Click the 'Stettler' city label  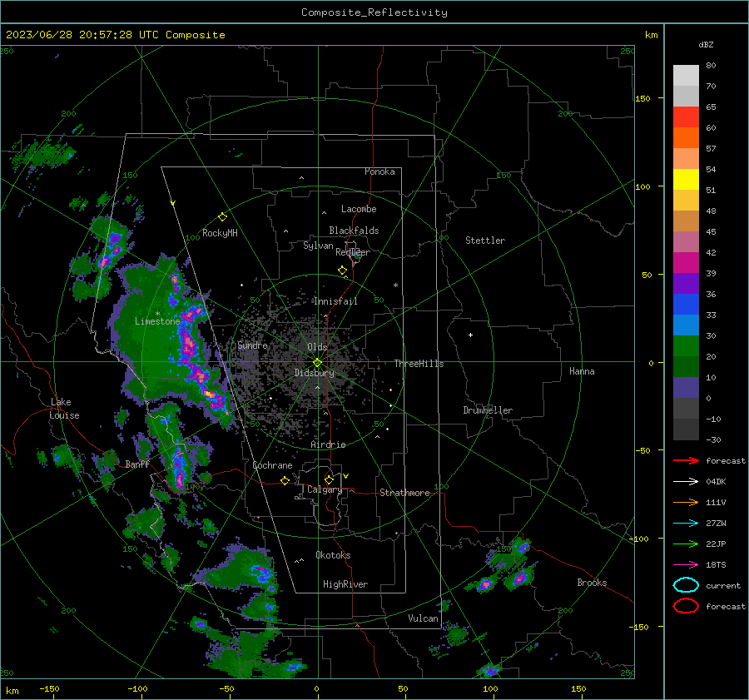pyautogui.click(x=485, y=241)
